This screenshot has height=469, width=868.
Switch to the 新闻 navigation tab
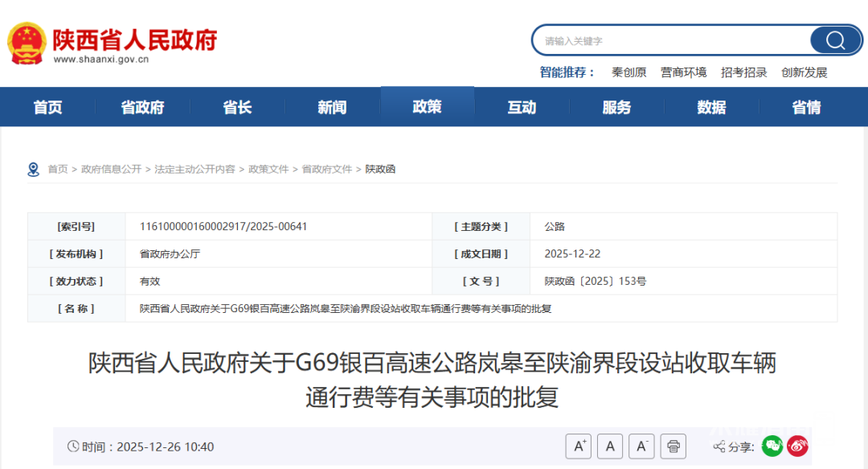point(332,106)
